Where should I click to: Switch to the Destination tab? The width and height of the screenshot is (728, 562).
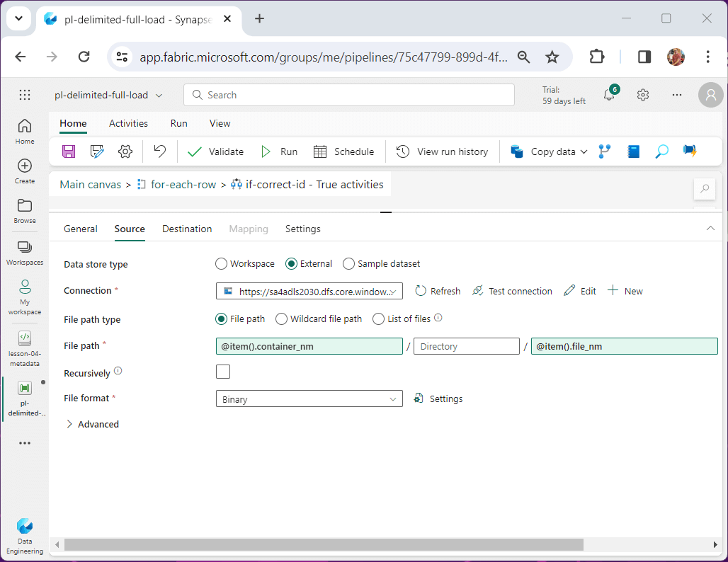click(x=187, y=229)
